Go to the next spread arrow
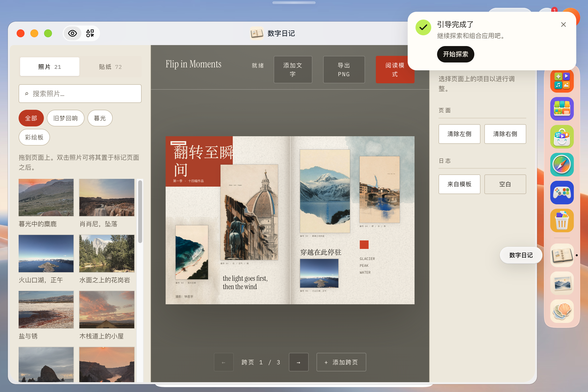 [298, 362]
